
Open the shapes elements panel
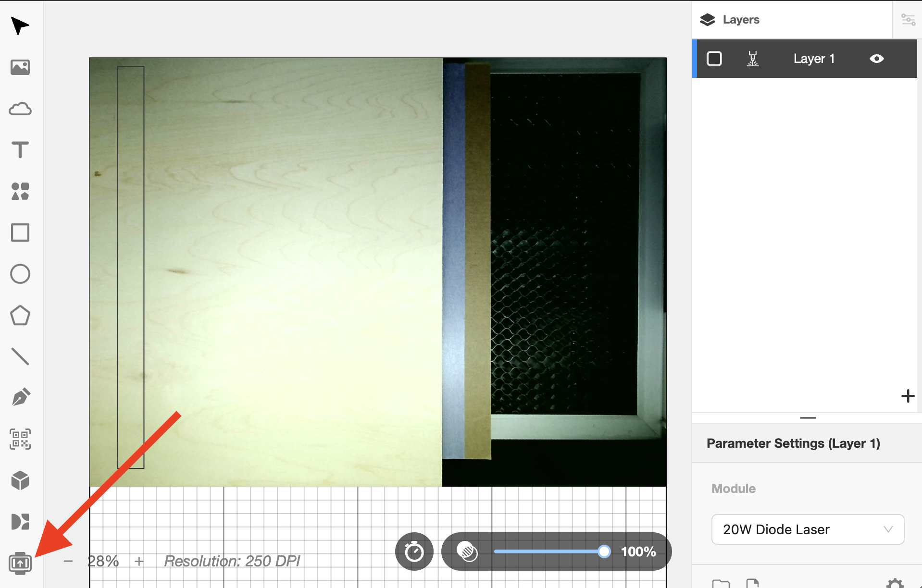point(20,191)
